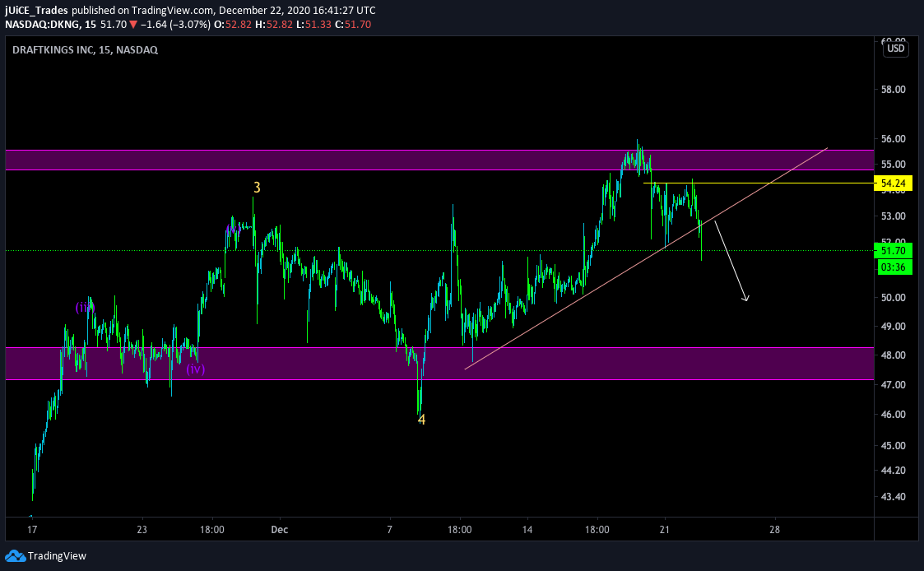The width and height of the screenshot is (924, 571).
Task: Click the 55.00 price axis label
Action: click(893, 165)
